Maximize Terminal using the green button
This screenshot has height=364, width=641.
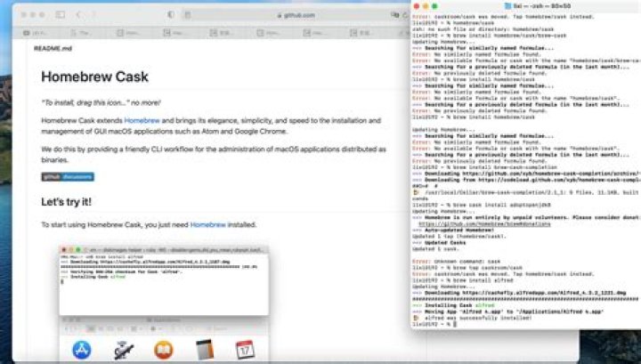click(x=434, y=6)
